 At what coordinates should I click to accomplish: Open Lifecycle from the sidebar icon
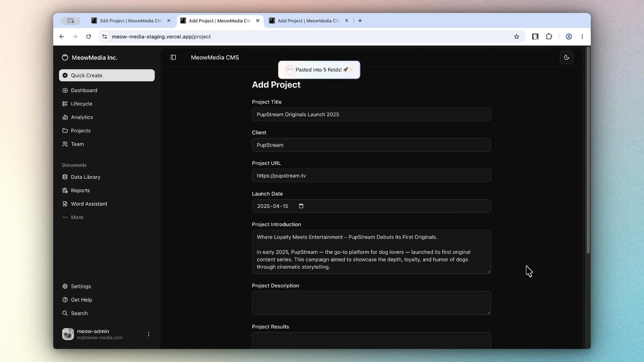point(65,104)
